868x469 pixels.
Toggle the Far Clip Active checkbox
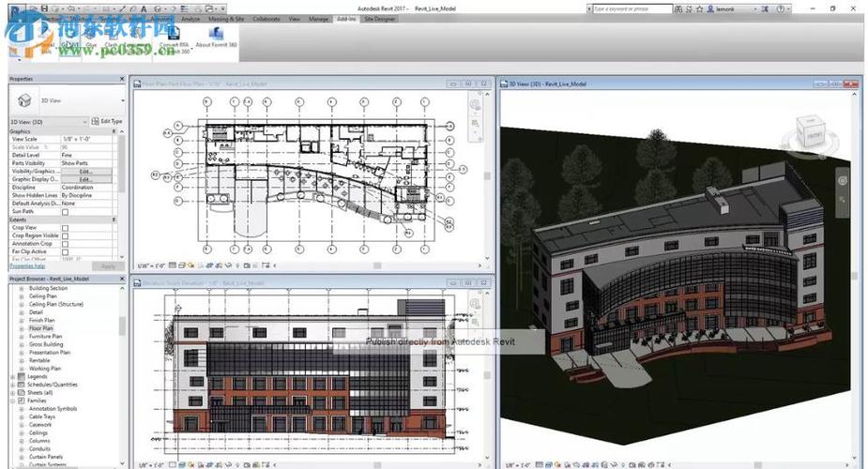click(65, 252)
